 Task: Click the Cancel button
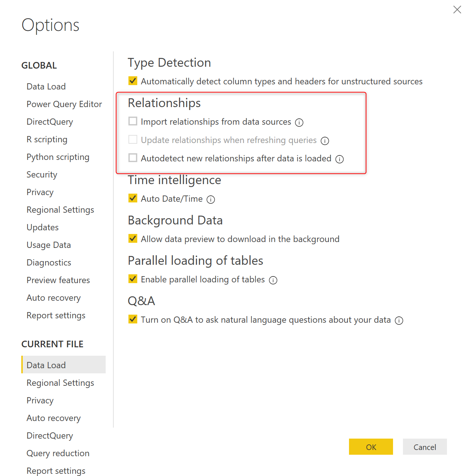(x=425, y=447)
